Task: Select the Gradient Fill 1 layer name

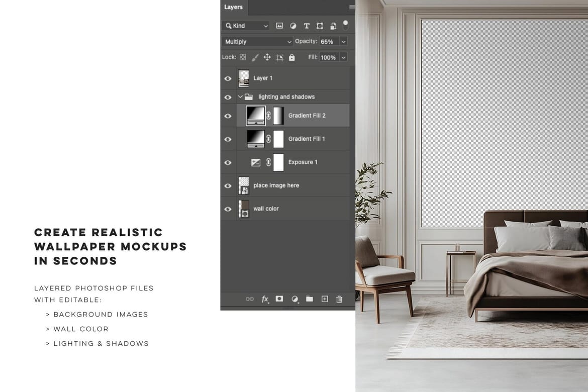Action: [307, 139]
